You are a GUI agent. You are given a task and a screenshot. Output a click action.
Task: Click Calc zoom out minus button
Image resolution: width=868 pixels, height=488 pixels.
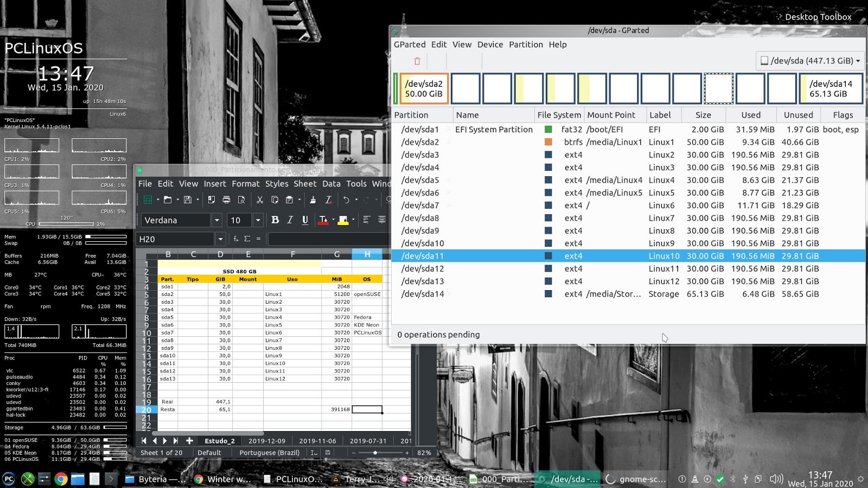pos(354,453)
